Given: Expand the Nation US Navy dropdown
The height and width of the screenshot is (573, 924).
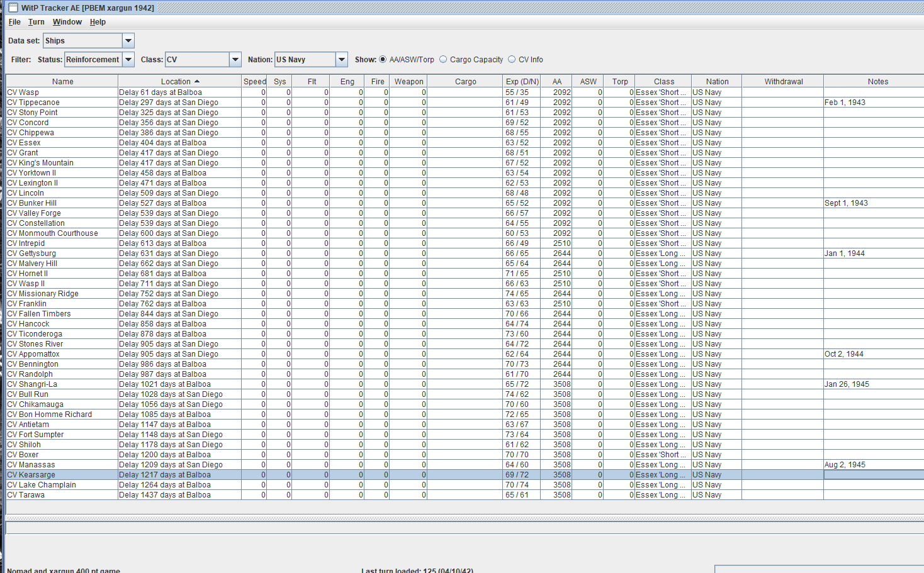Looking at the screenshot, I should 342,60.
